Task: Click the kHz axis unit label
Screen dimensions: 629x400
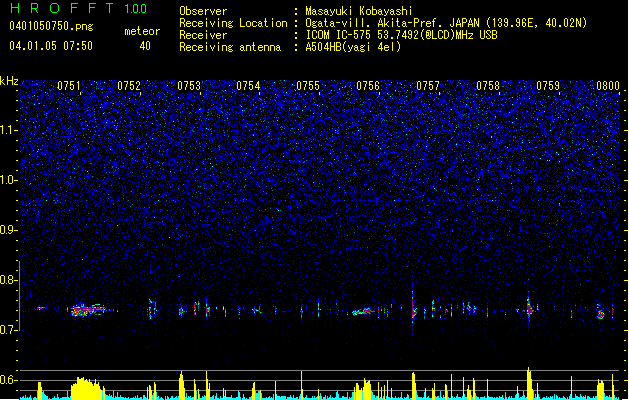Action: (x=9, y=81)
